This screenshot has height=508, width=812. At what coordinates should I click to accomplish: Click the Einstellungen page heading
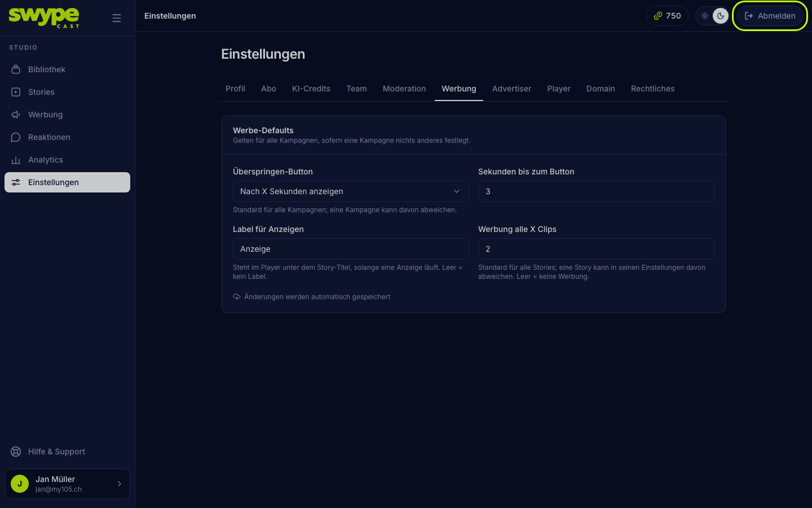coord(263,54)
